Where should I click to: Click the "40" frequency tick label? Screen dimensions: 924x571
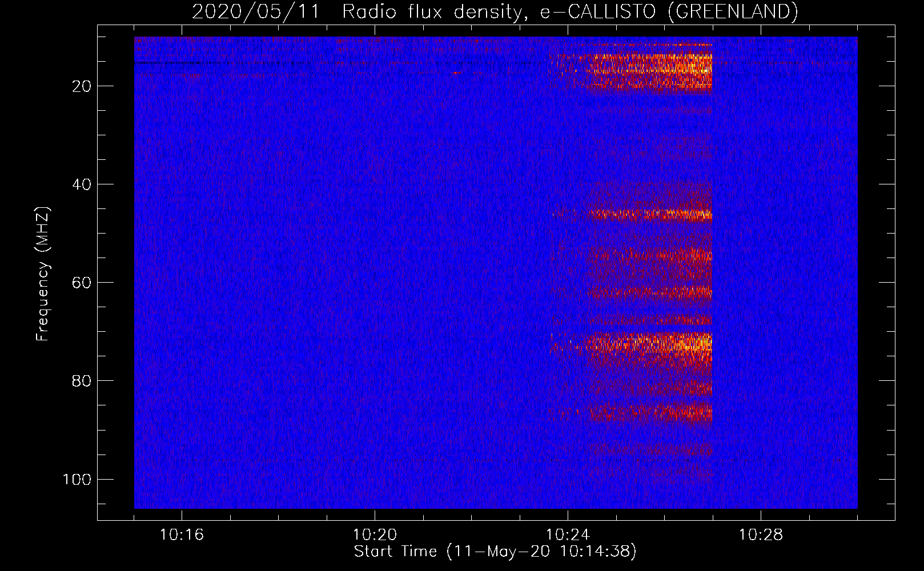click(82, 184)
